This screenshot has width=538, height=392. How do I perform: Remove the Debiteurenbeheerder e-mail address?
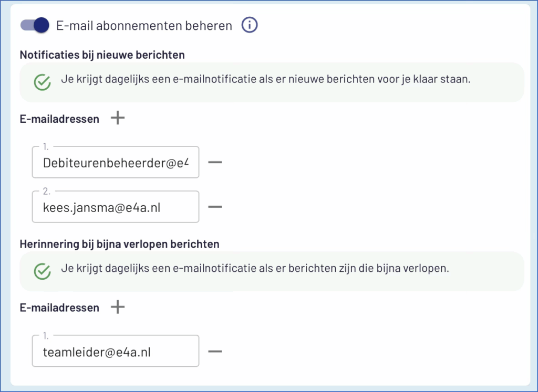tap(215, 162)
